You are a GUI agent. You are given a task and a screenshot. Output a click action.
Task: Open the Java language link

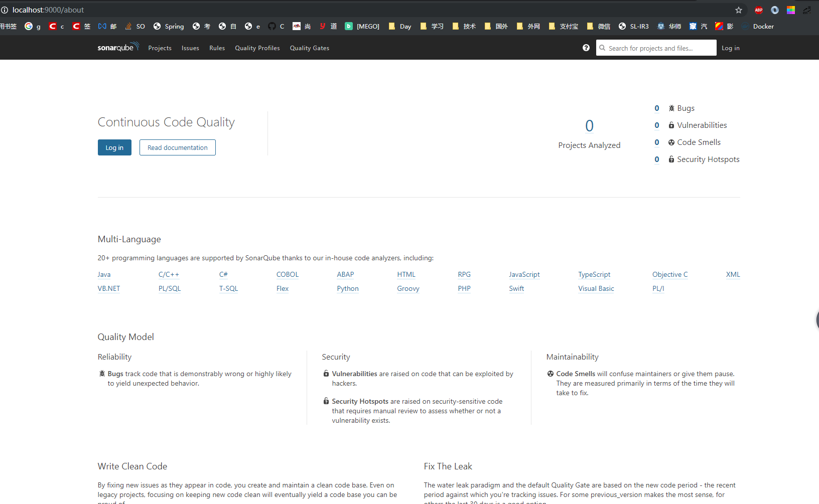point(104,274)
